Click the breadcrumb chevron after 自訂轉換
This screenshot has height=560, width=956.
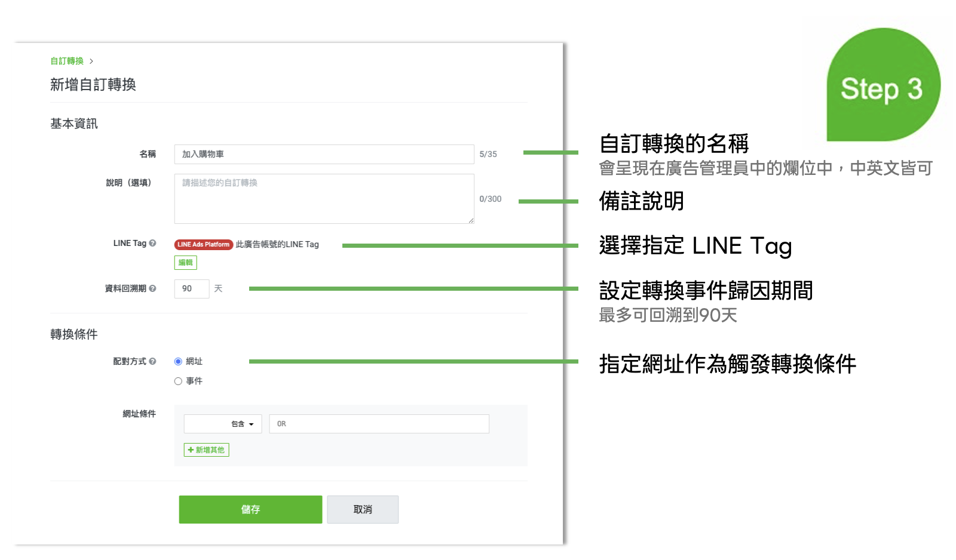click(x=91, y=61)
